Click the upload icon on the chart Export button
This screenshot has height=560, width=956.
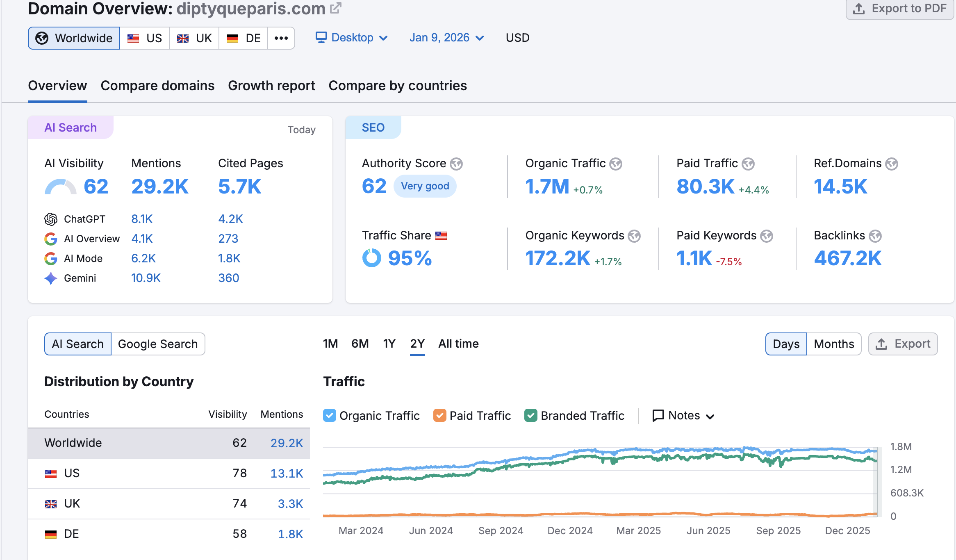click(881, 344)
